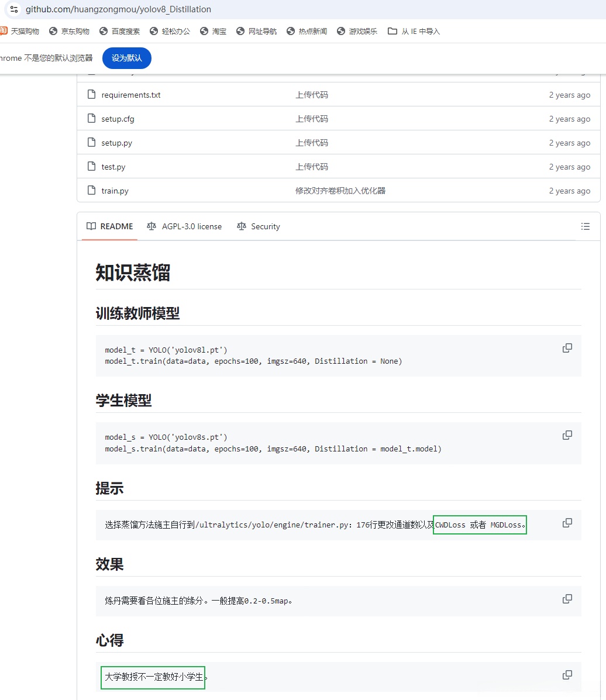Click the 知识蒸馏 heading
Screen dimensions: 606x700
[133, 273]
